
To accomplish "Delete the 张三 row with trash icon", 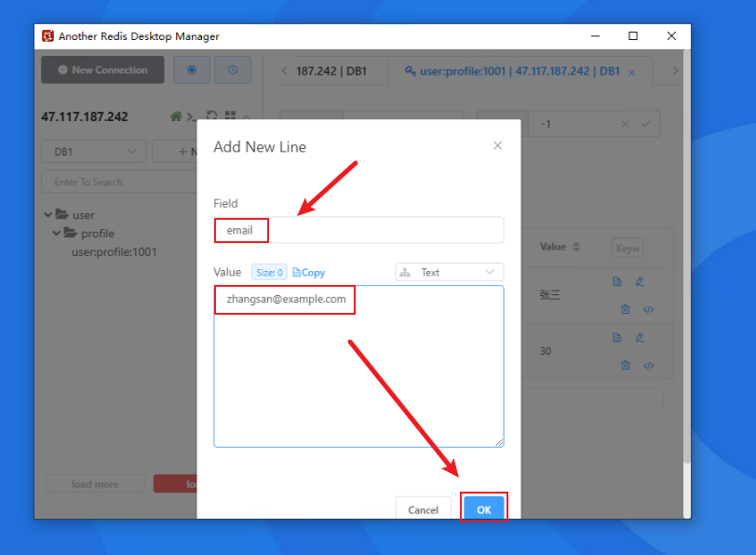I will tap(626, 309).
